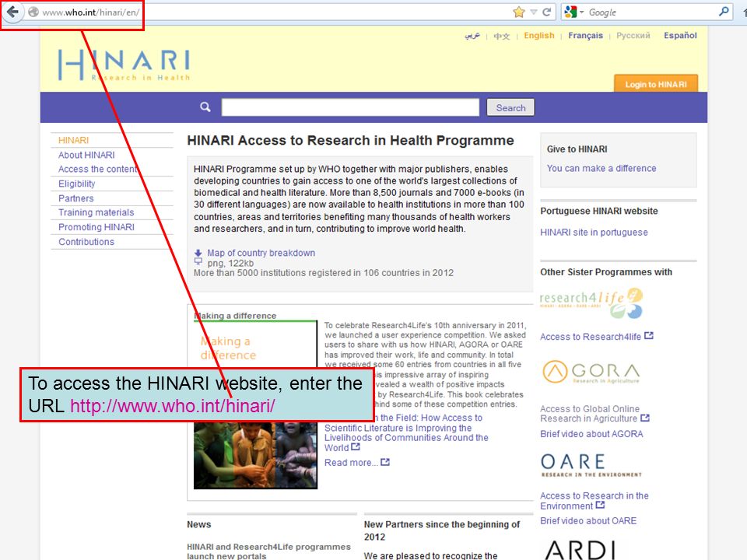The width and height of the screenshot is (747, 560).
Task: Open the HINARI item in the left menu
Action: point(73,140)
